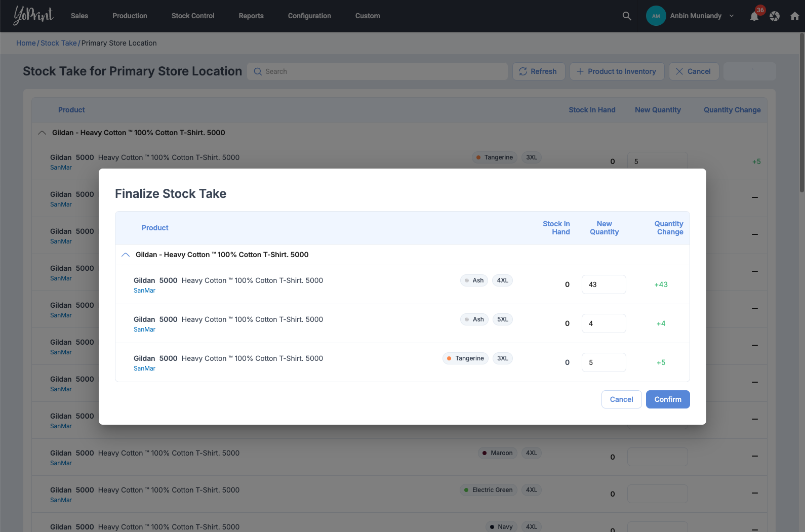Click the YoPrint logo
Image resolution: width=805 pixels, height=532 pixels.
click(33, 16)
